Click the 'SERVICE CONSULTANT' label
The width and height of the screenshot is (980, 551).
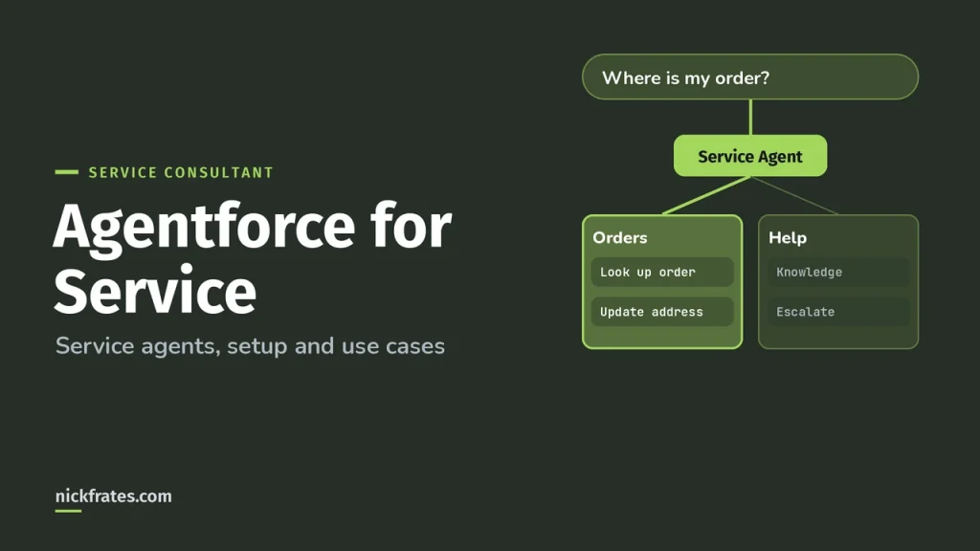(181, 172)
